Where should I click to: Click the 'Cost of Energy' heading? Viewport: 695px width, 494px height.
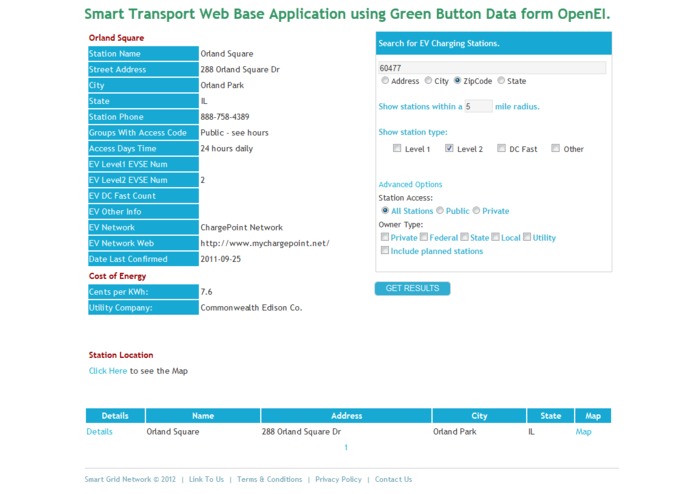pyautogui.click(x=117, y=276)
